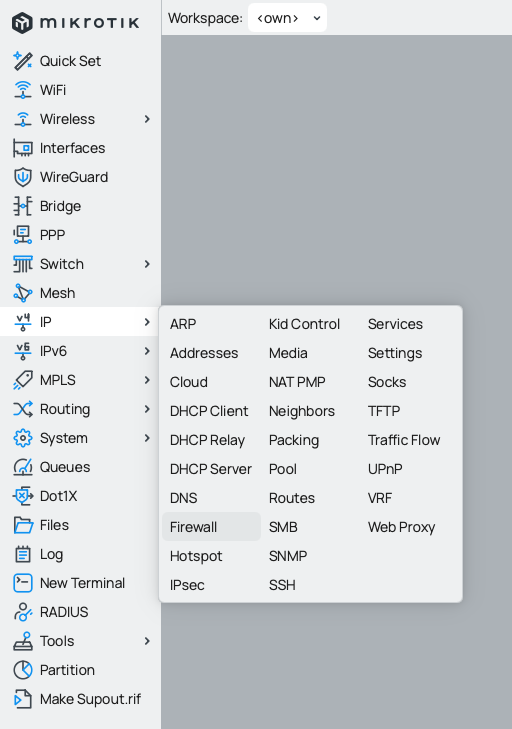Open Neighbors in the IP submenu
Viewport: 512px width, 729px height.
coord(302,411)
